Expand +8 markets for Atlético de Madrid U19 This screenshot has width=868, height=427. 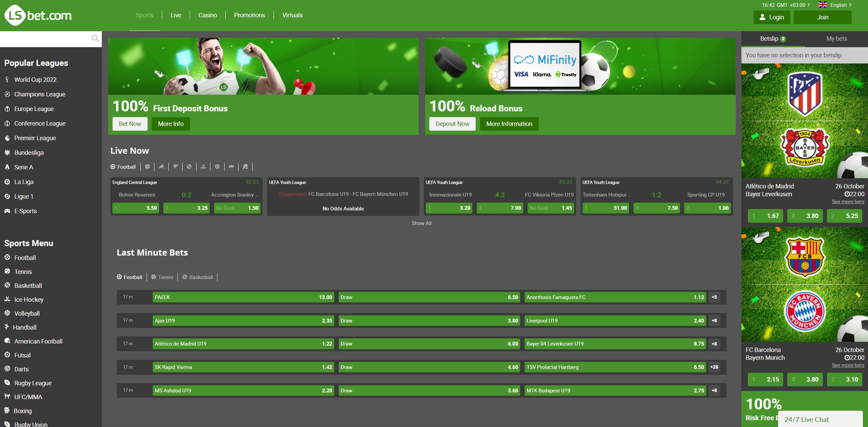pos(714,344)
